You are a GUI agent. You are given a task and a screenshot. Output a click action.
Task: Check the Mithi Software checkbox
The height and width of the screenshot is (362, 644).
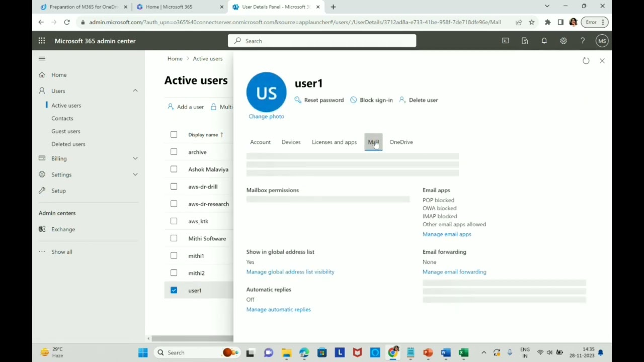click(174, 238)
